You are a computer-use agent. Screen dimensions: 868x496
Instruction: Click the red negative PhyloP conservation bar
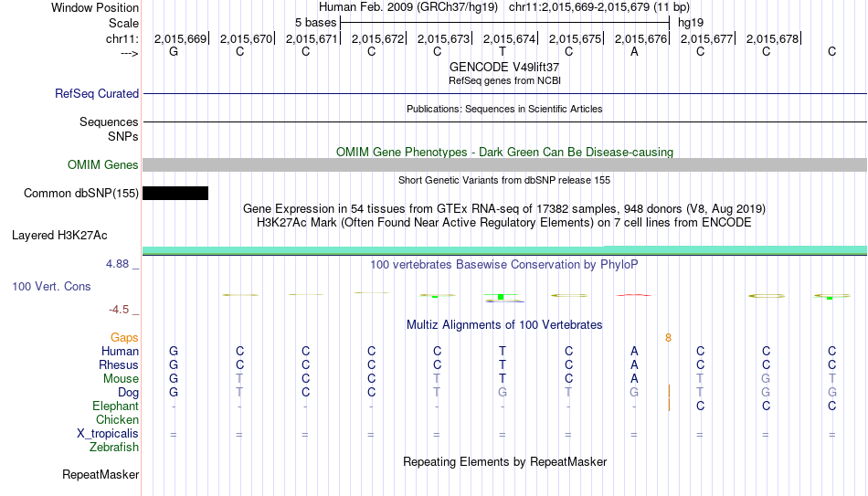(634, 295)
